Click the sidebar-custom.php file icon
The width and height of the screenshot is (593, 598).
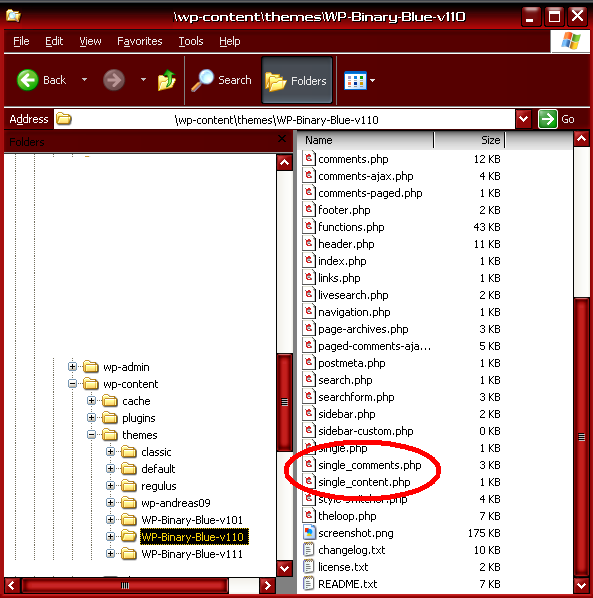coord(309,430)
